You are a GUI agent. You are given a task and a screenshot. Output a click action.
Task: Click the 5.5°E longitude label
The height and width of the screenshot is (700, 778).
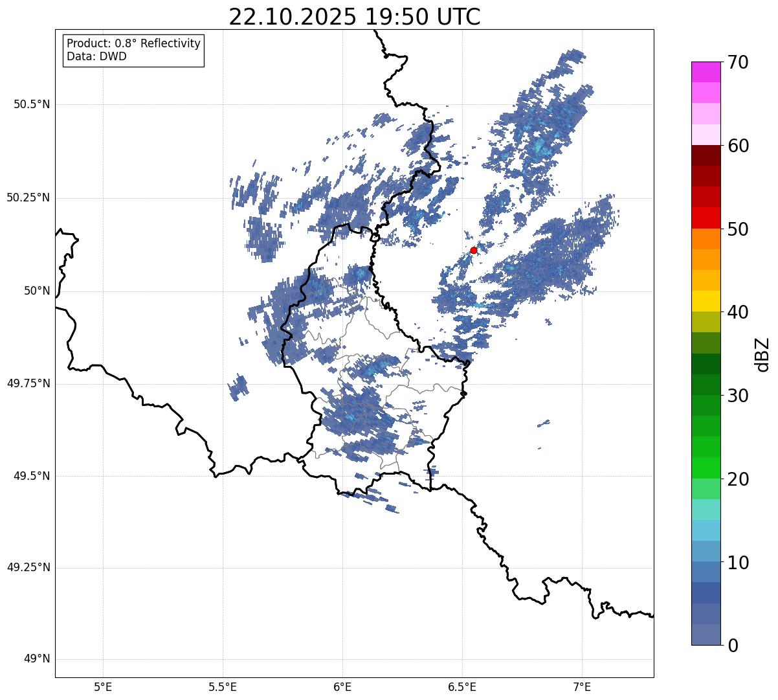tap(223, 686)
